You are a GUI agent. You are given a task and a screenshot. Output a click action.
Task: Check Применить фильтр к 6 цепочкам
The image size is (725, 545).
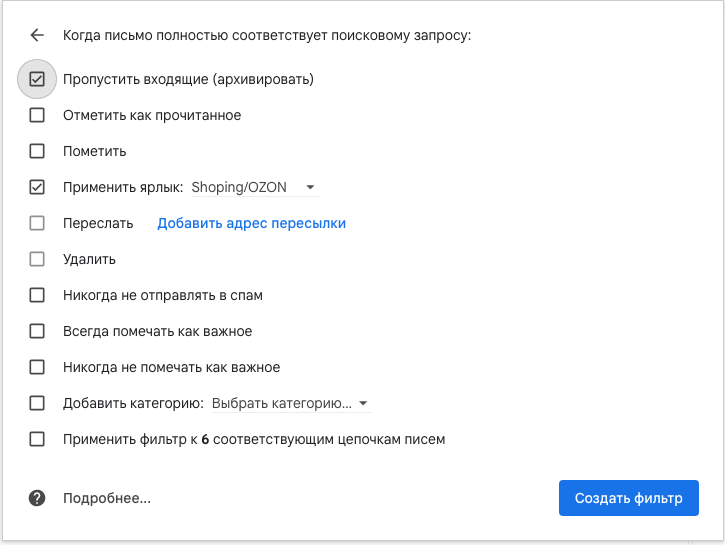(37, 439)
